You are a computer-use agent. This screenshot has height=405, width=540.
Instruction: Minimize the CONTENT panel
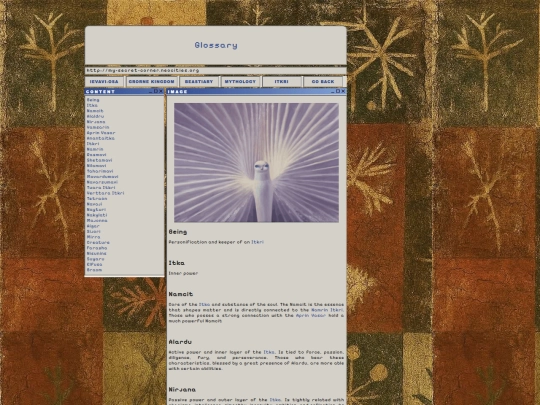[151, 92]
